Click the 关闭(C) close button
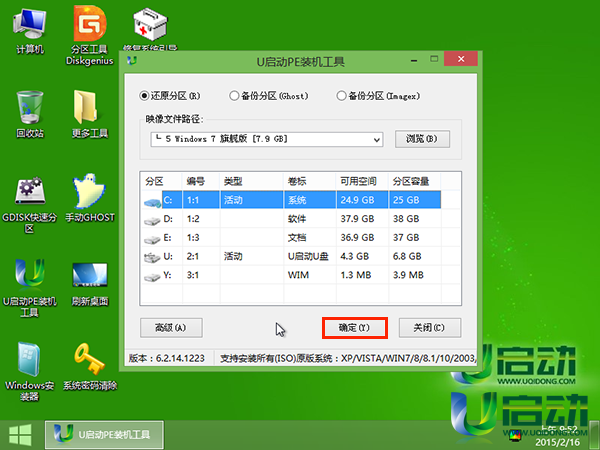This screenshot has height=450, width=600. (430, 328)
